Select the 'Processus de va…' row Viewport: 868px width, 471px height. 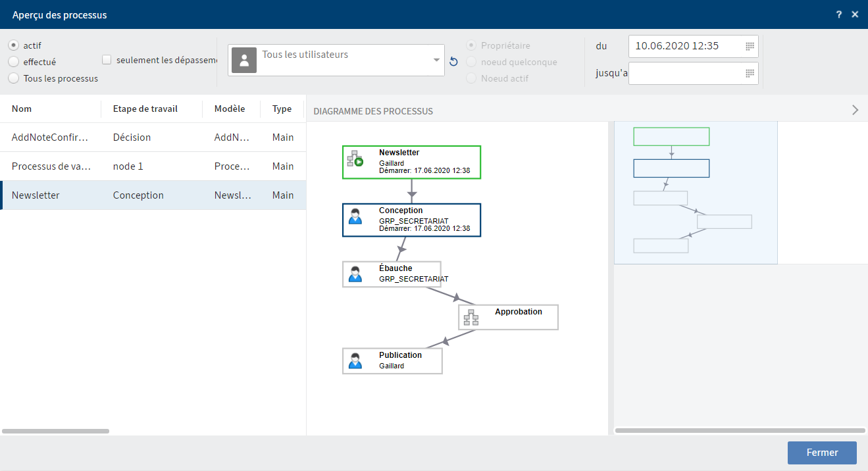tap(153, 166)
